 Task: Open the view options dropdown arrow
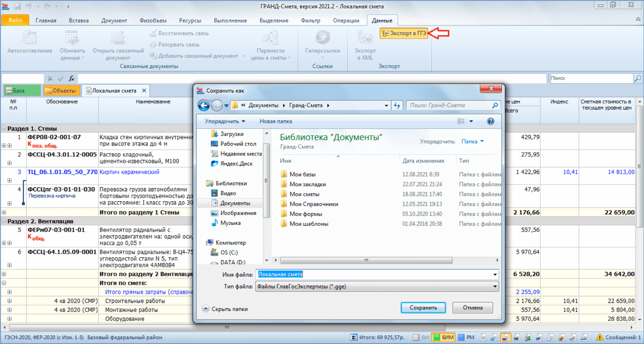471,121
